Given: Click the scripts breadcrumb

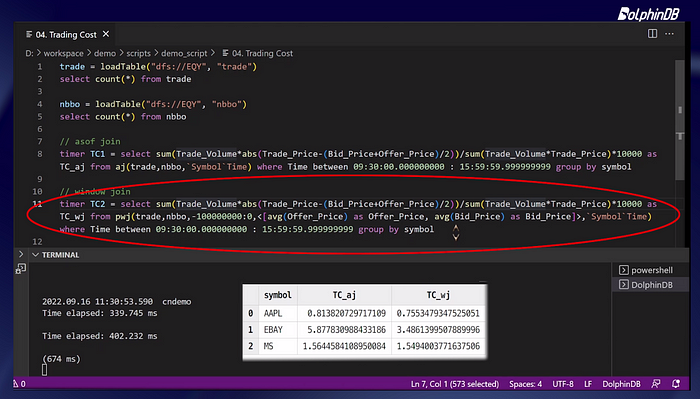Looking at the screenshot, I should click(x=138, y=53).
